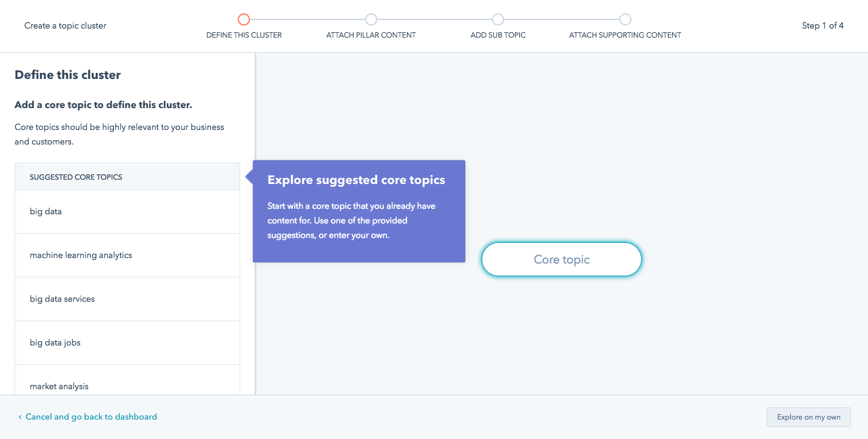Viewport: 868px width, 439px height.
Task: Click the back chevron beside Cancel link
Action: pyautogui.click(x=20, y=417)
